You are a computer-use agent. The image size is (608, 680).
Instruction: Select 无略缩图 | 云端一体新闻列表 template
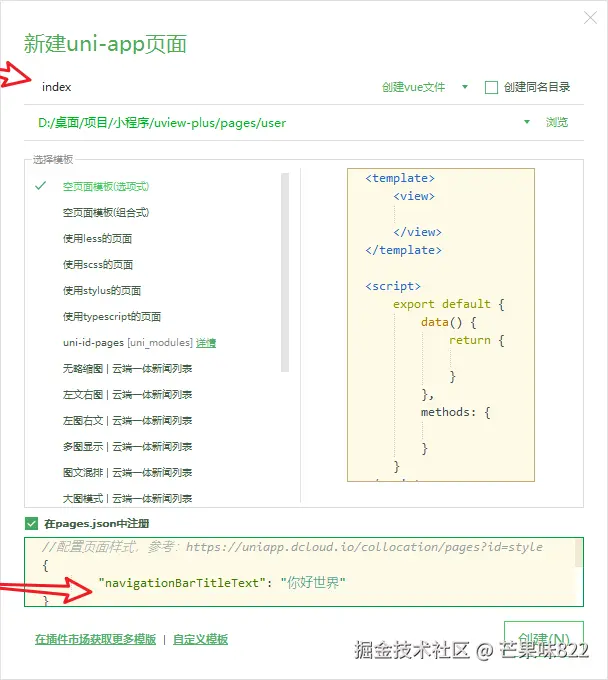pyautogui.click(x=127, y=369)
